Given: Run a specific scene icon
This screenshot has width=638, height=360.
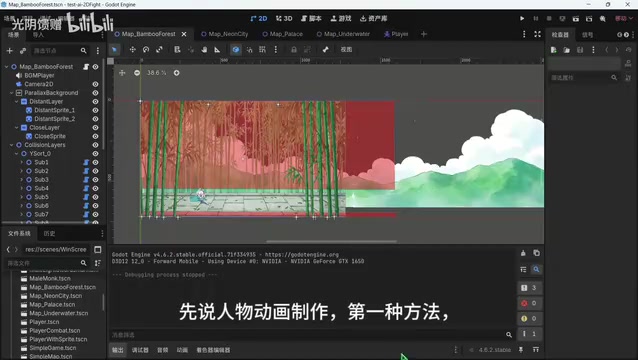Looking at the screenshot, I should point(589,18).
